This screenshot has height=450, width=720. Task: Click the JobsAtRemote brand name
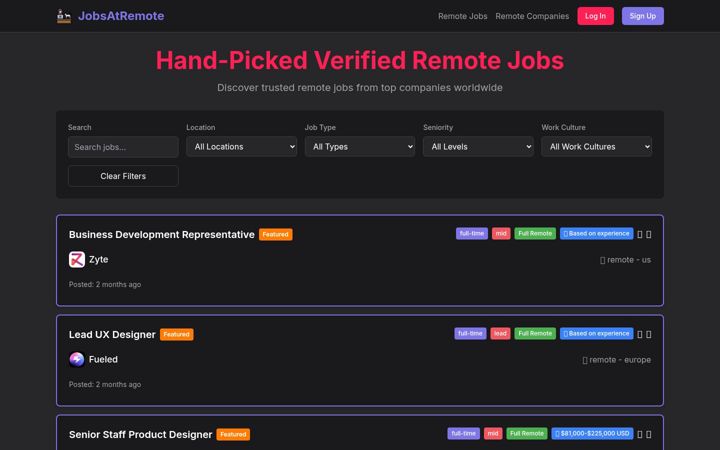(121, 16)
